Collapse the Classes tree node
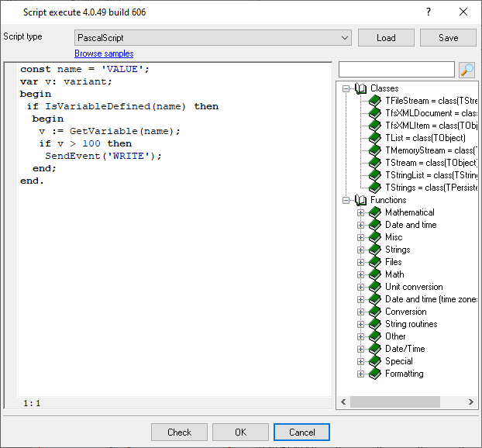Viewport: 482px width, 448px height. (346, 88)
